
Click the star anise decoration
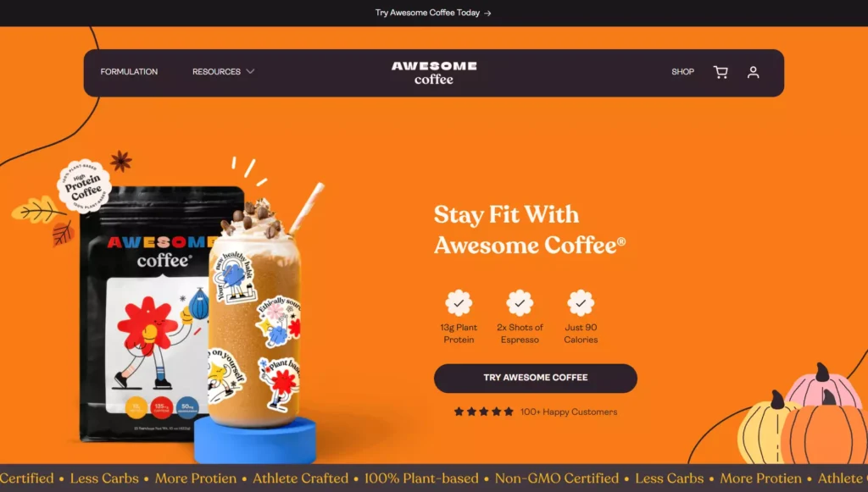click(x=120, y=161)
